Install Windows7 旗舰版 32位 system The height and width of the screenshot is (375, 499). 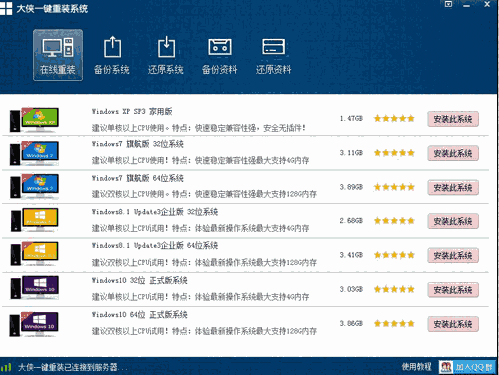point(453,153)
